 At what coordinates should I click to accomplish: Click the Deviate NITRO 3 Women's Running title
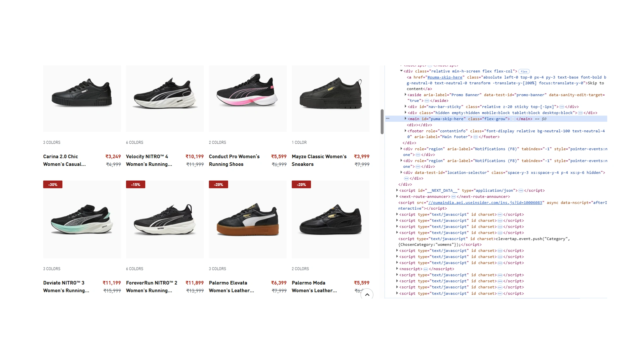click(66, 286)
